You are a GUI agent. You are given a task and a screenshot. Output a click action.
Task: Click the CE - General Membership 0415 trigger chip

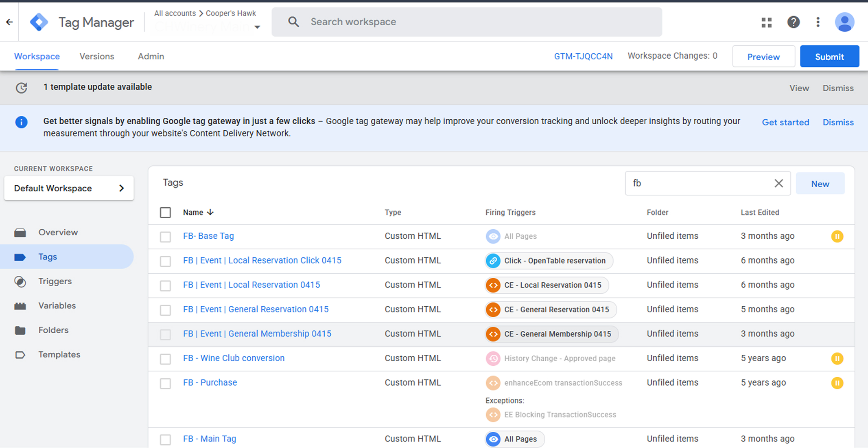[552, 334]
